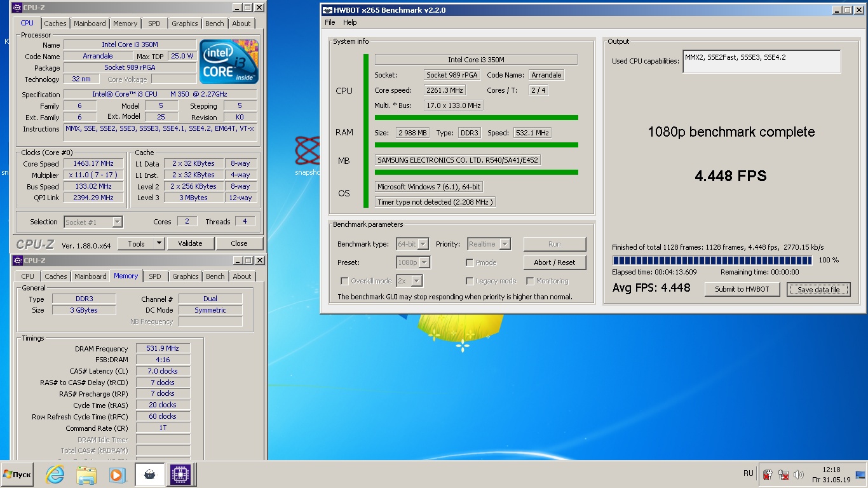868x488 pixels.
Task: Open the Help menu in HWBOT
Action: pyautogui.click(x=350, y=22)
